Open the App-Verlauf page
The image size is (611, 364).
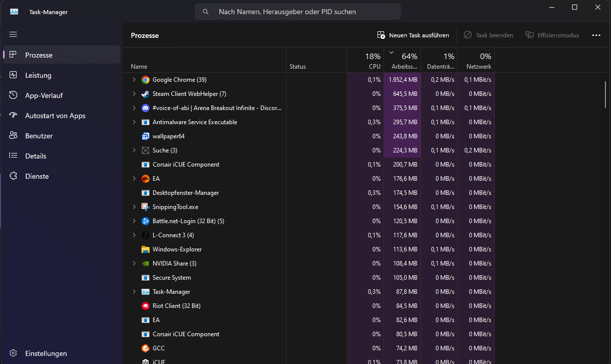62,95
